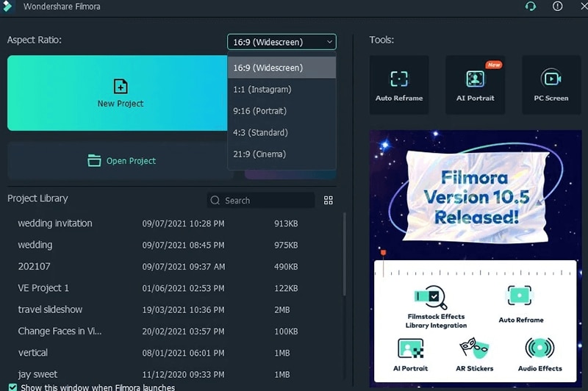Pick 4:3 (Standard) aspect ratio

(x=282, y=133)
